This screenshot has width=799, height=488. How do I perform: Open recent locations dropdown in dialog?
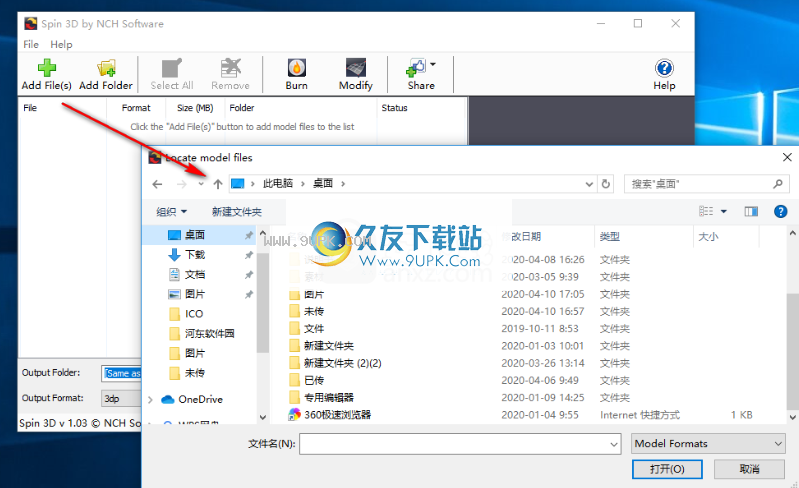pos(201,184)
